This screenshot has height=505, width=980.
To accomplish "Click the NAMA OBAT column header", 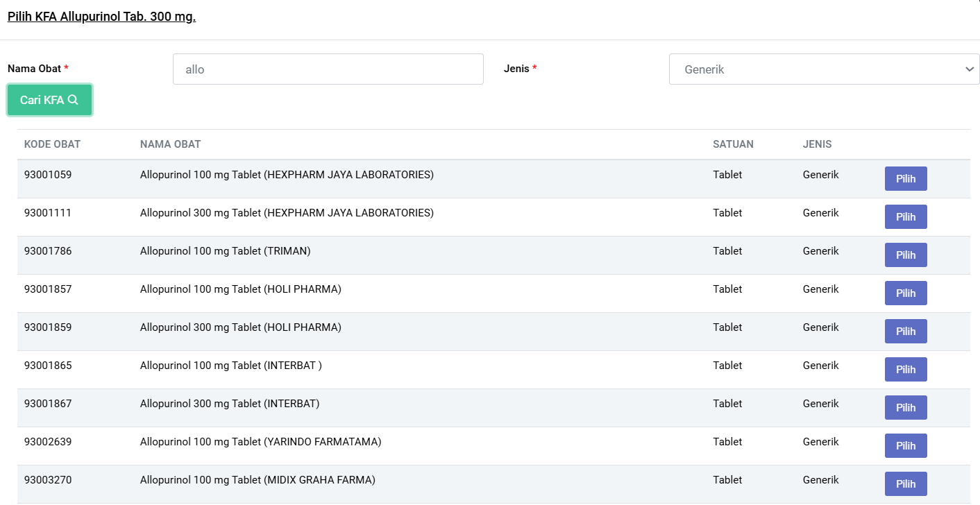I will coord(170,144).
